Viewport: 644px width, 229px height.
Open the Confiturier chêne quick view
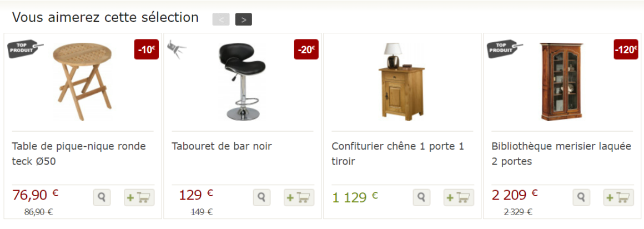click(x=421, y=197)
